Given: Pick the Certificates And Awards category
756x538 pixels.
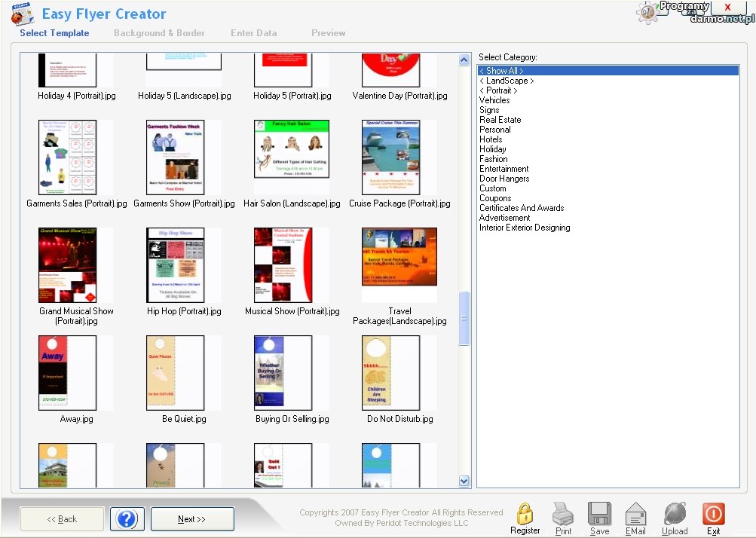Looking at the screenshot, I should (522, 208).
